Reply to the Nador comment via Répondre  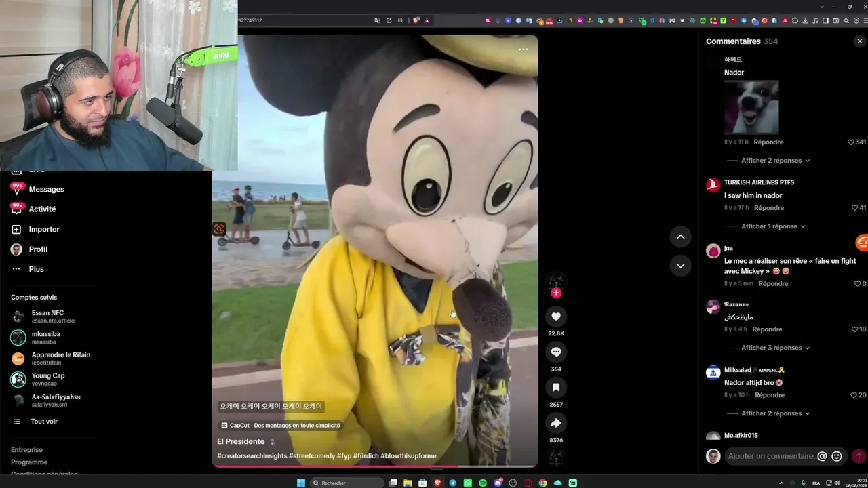click(x=768, y=142)
